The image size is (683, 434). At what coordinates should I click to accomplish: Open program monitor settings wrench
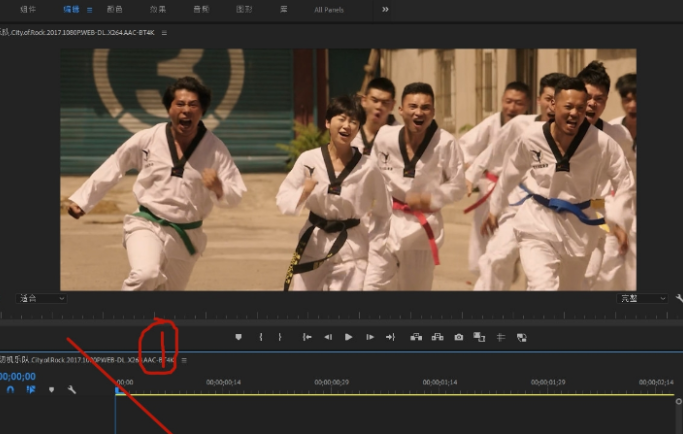(x=679, y=298)
